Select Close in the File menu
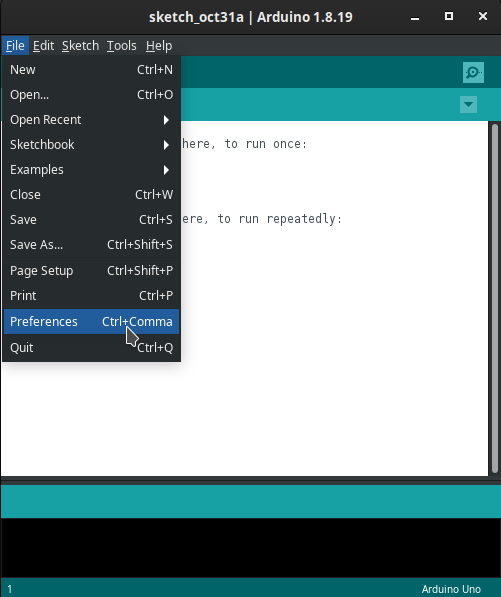 point(91,195)
